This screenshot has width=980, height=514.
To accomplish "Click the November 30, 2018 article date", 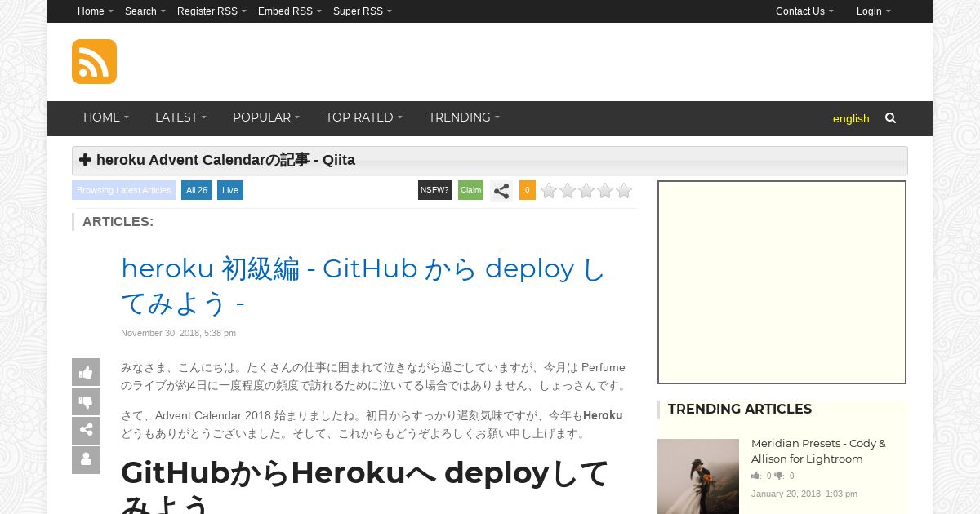I will point(178,333).
